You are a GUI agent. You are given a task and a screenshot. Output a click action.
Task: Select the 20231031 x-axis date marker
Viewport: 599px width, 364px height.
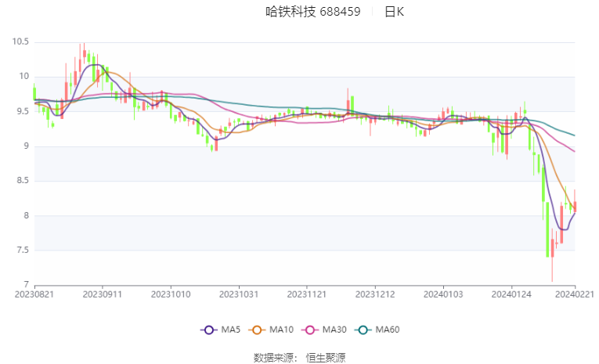click(239, 294)
